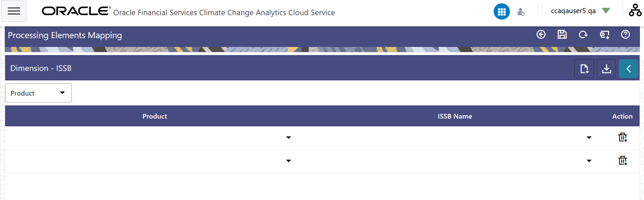Save the mapping with the floppy icon
Screen dimensions: 644x200
pyautogui.click(x=562, y=34)
